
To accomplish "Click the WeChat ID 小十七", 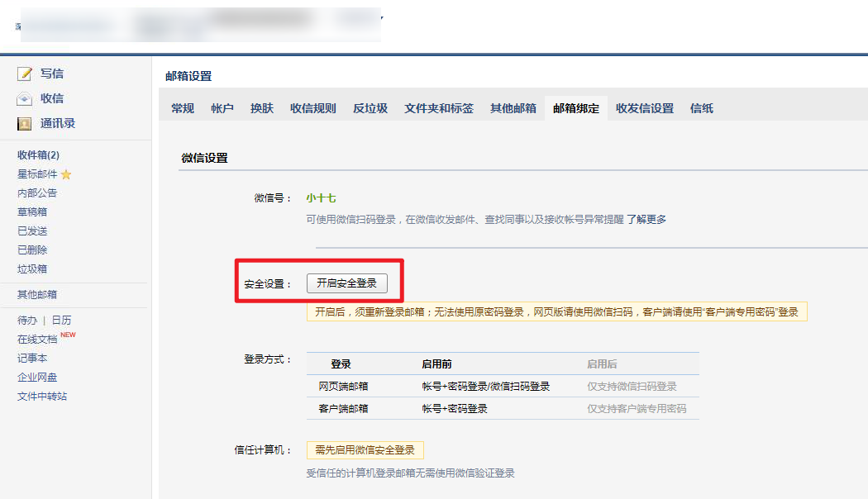I will point(321,198).
